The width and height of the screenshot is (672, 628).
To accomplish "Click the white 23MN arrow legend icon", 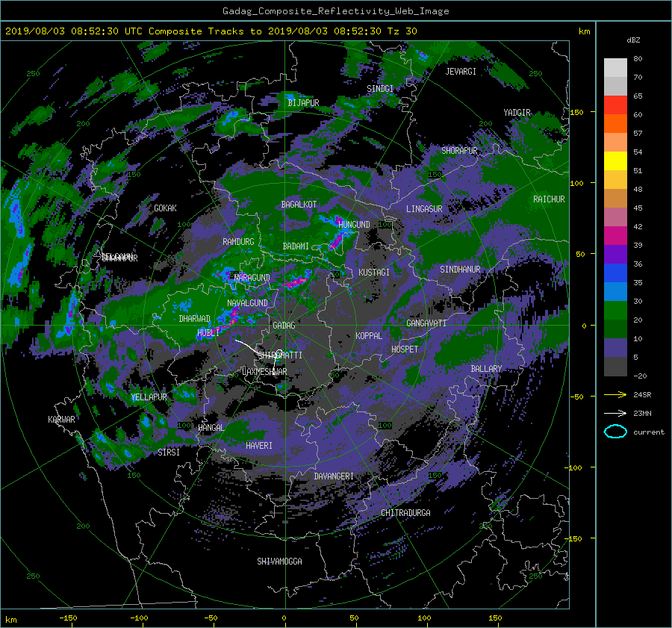I will coord(615,413).
